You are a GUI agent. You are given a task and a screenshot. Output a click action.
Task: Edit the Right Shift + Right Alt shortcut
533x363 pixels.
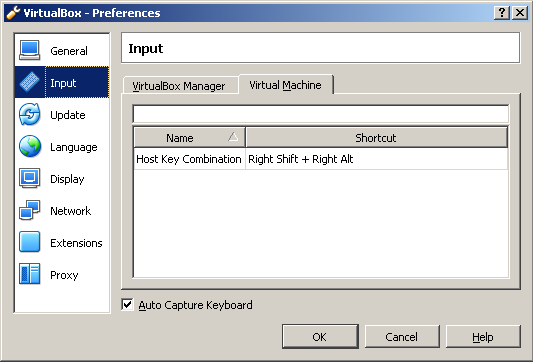pos(301,159)
